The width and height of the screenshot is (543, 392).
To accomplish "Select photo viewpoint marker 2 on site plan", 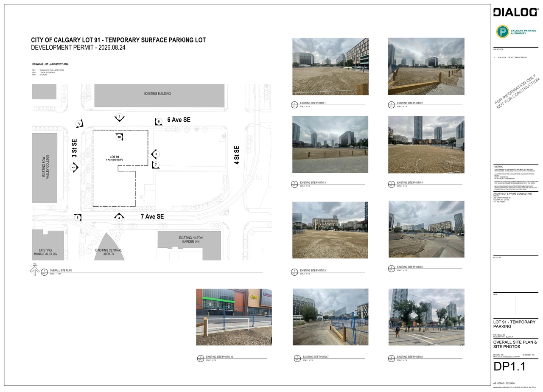I will 79,123.
